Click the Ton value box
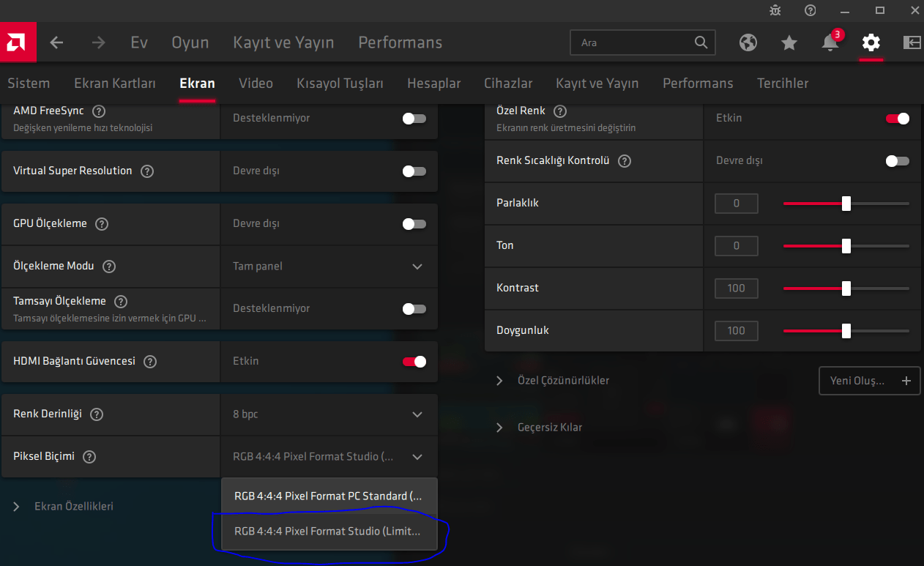Viewport: 924px width, 566px height. pos(737,246)
